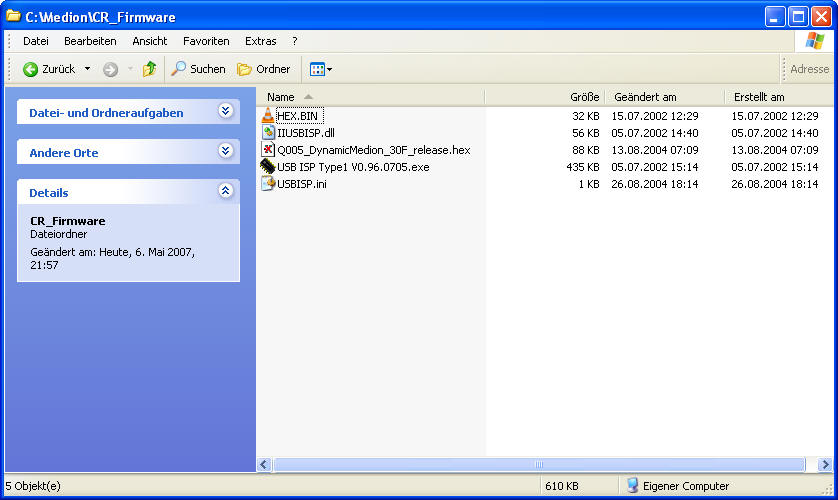Click the 5 Objekt(e) status text

click(33, 486)
